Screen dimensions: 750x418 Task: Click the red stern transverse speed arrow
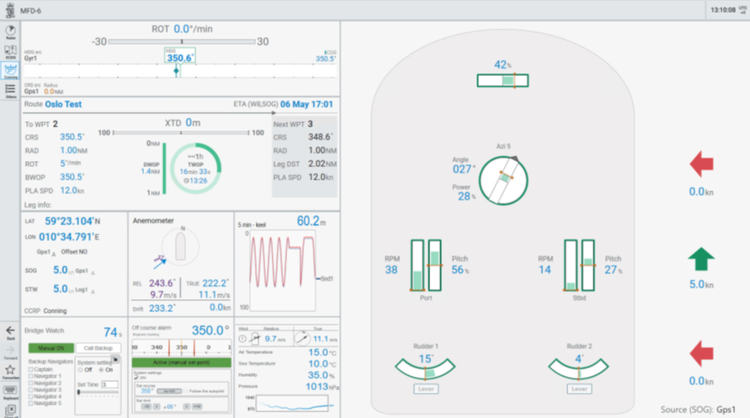pos(702,353)
